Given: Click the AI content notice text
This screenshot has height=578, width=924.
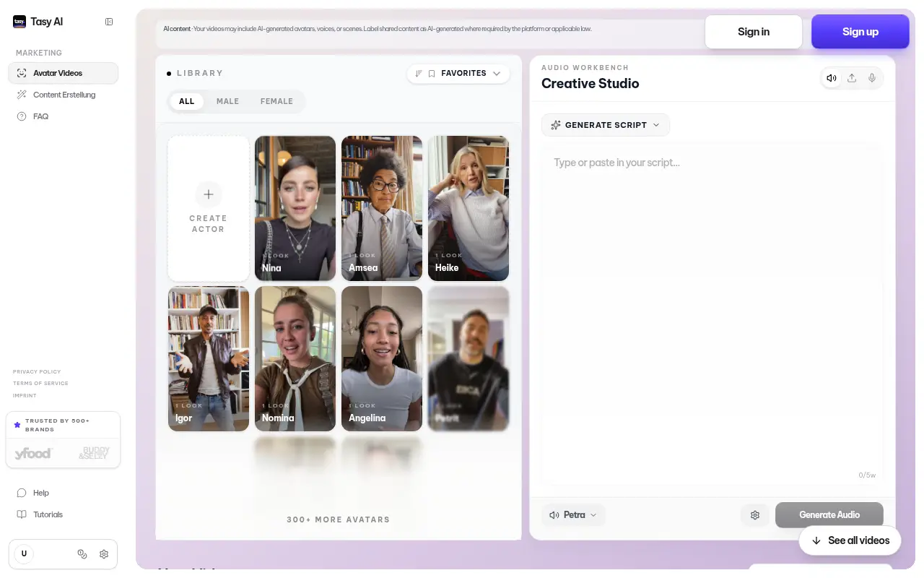Looking at the screenshot, I should [x=378, y=29].
